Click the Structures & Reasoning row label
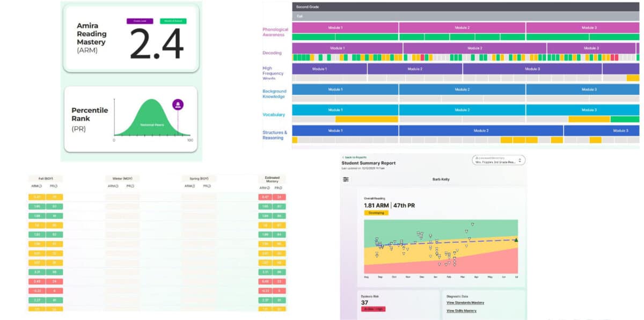644x320 pixels. point(275,135)
